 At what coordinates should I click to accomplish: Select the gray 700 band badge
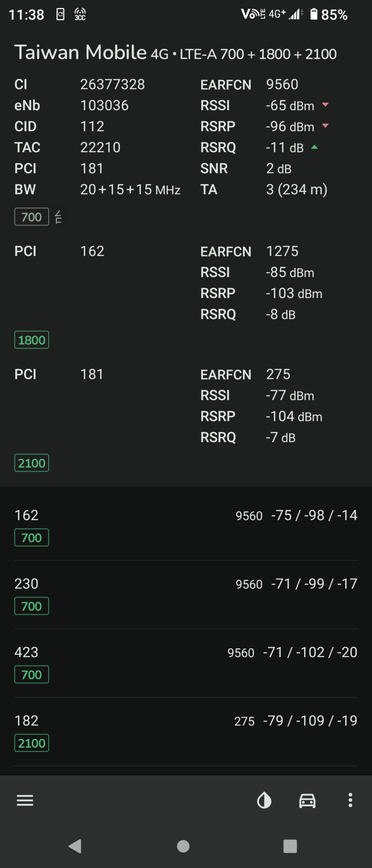[31, 217]
